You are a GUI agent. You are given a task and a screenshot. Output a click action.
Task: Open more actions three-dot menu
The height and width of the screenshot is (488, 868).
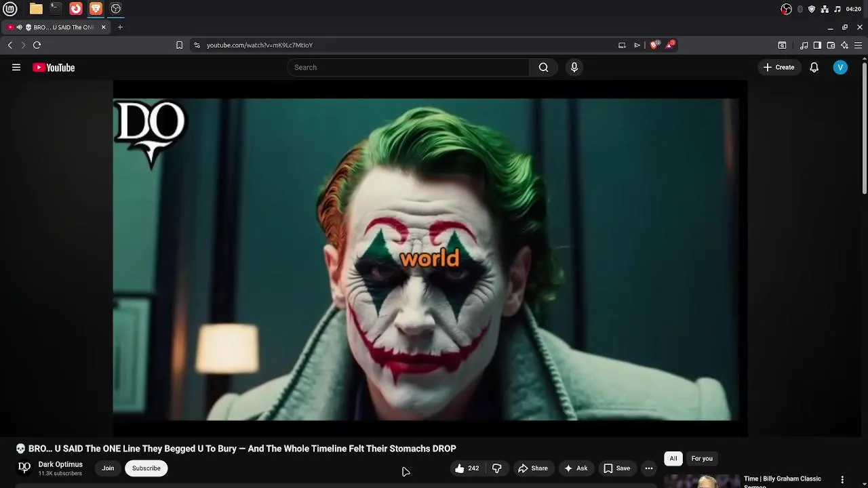click(x=649, y=468)
